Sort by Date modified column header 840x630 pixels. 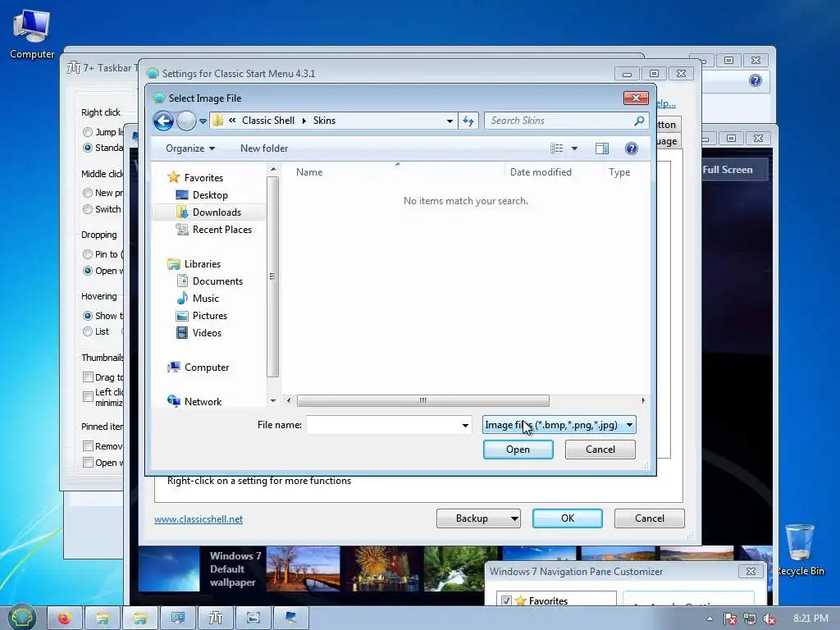[x=552, y=172]
